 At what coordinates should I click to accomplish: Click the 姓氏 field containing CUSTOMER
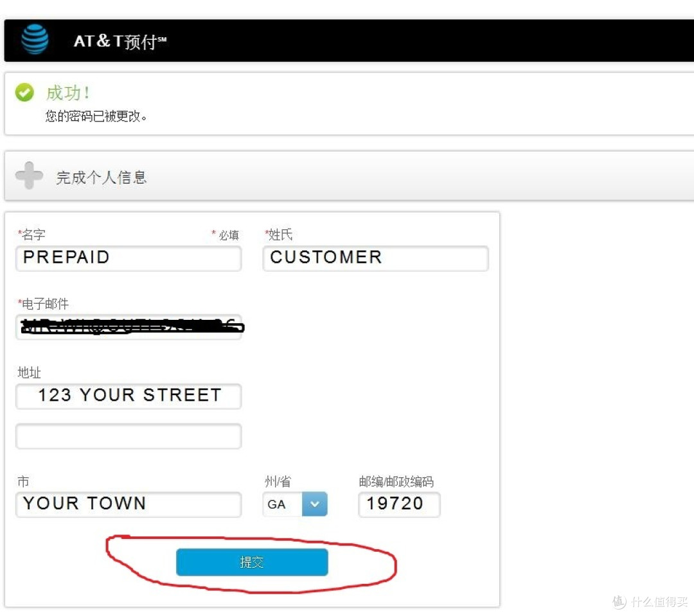coord(376,258)
